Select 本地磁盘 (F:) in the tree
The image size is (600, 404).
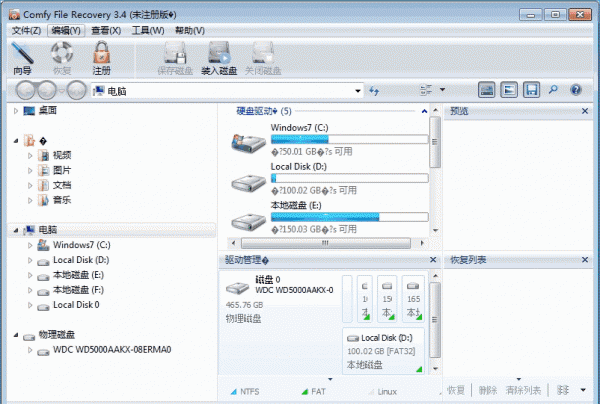tap(78, 290)
